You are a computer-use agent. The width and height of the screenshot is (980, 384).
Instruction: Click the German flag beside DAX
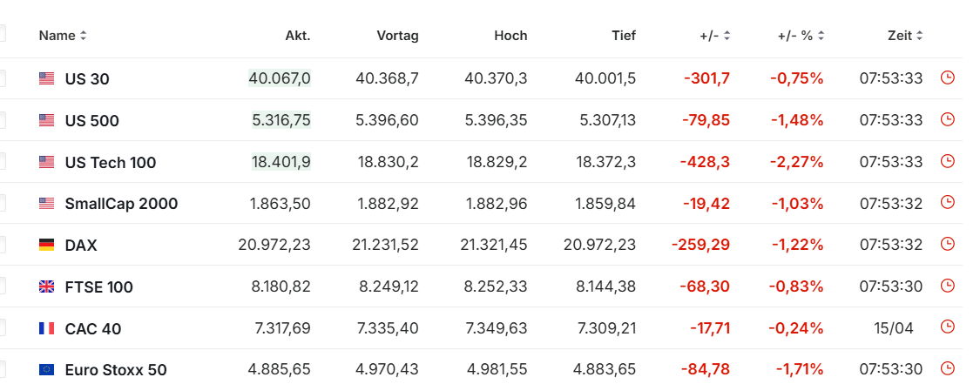47,245
